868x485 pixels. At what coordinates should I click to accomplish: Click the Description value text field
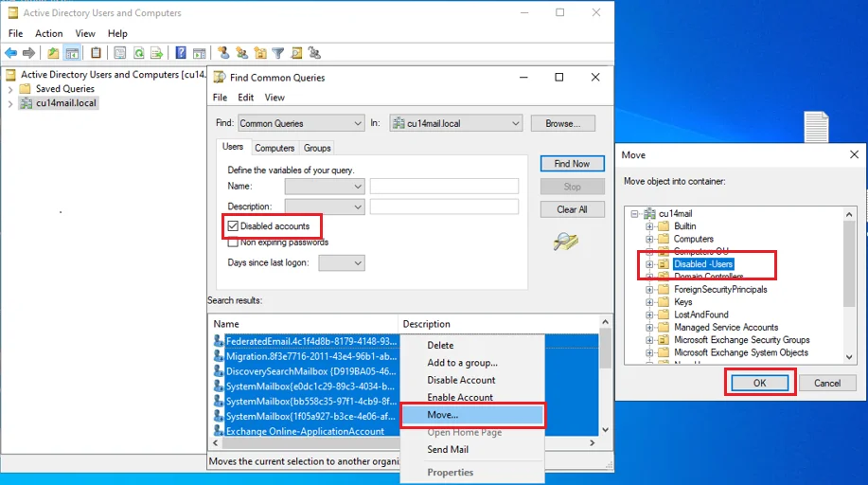[445, 207]
